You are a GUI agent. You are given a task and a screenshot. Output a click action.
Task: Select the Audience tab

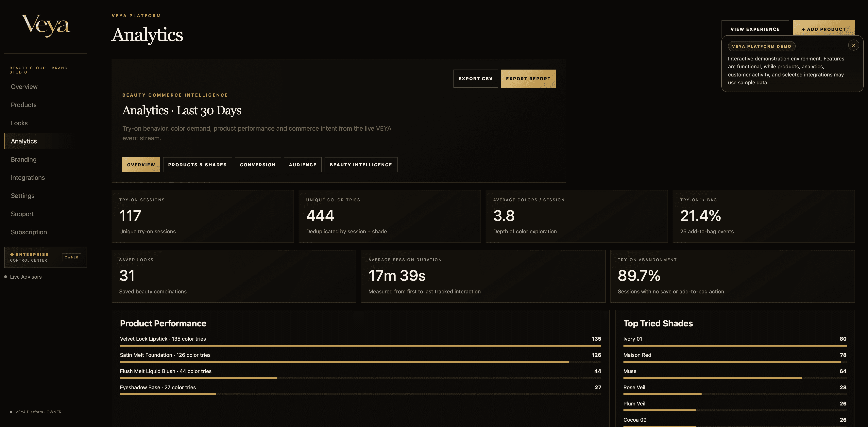pyautogui.click(x=303, y=165)
